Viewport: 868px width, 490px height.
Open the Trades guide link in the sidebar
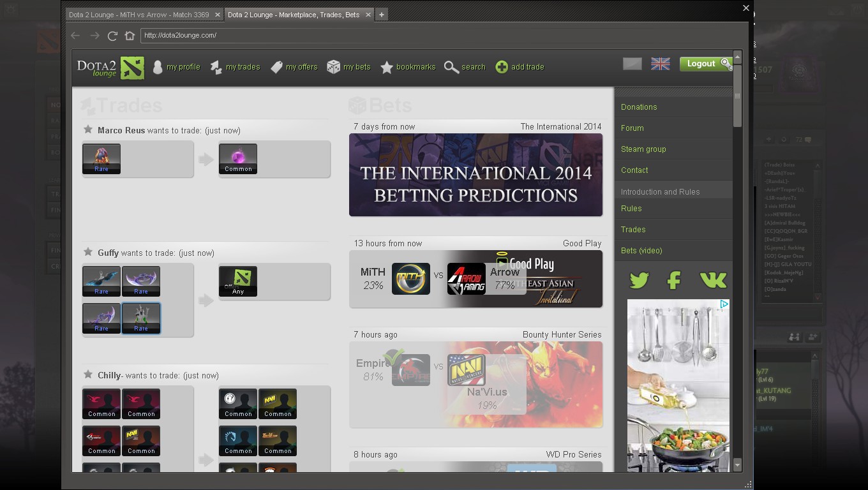pyautogui.click(x=633, y=230)
